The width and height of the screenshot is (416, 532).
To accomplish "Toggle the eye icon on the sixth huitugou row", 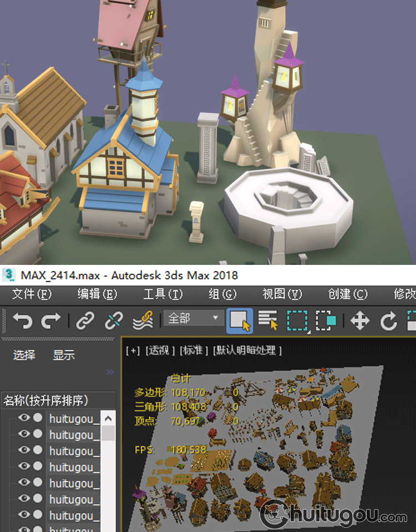I will [23, 499].
